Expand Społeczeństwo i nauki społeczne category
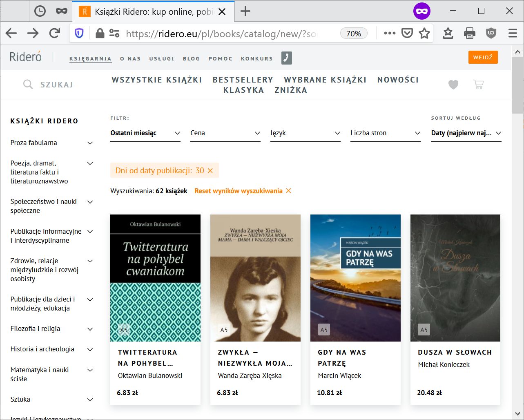The height and width of the screenshot is (420, 524). click(90, 202)
